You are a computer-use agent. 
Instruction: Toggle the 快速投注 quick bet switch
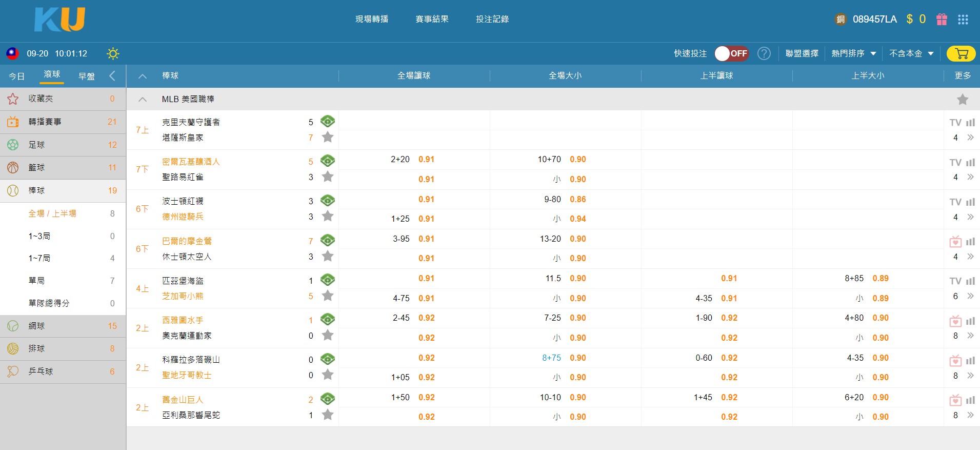point(732,53)
